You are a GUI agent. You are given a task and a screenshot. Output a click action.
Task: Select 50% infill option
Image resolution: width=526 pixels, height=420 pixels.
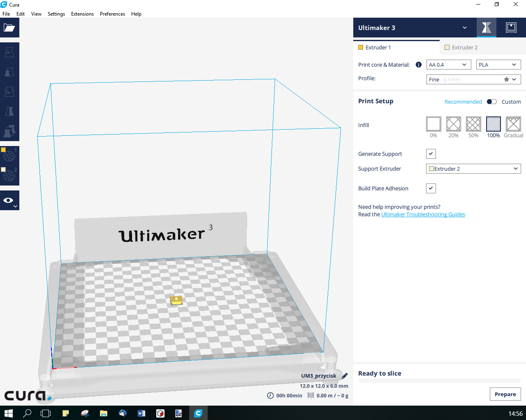click(473, 124)
